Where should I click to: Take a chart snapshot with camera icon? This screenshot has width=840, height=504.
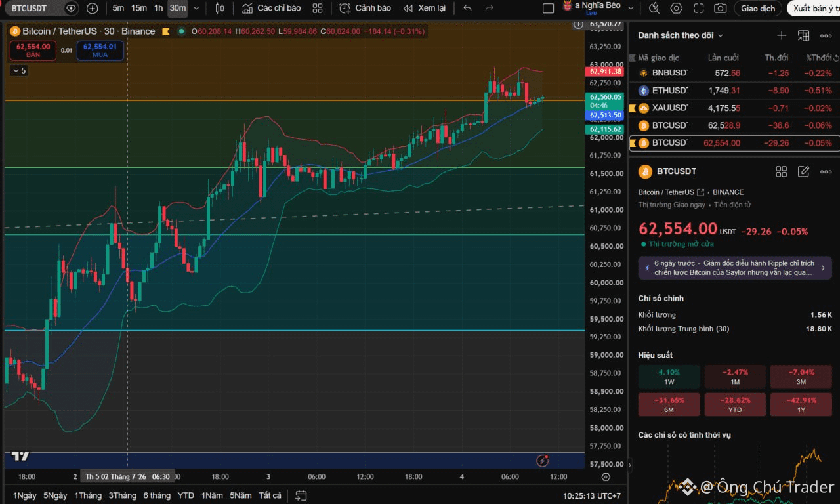pos(721,8)
